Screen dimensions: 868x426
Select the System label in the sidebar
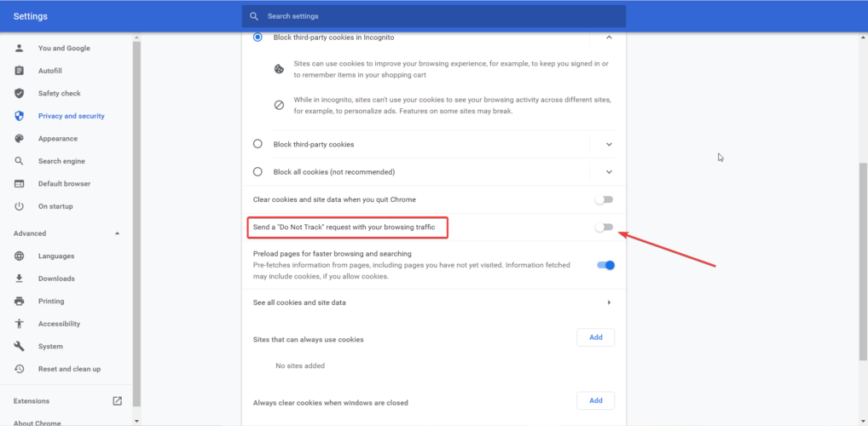click(50, 346)
